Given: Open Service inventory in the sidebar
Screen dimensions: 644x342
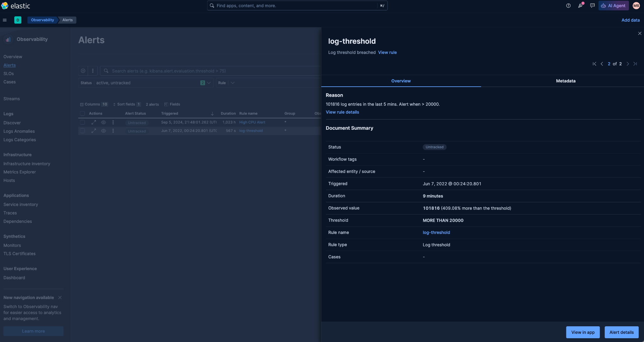Looking at the screenshot, I should pos(21,204).
